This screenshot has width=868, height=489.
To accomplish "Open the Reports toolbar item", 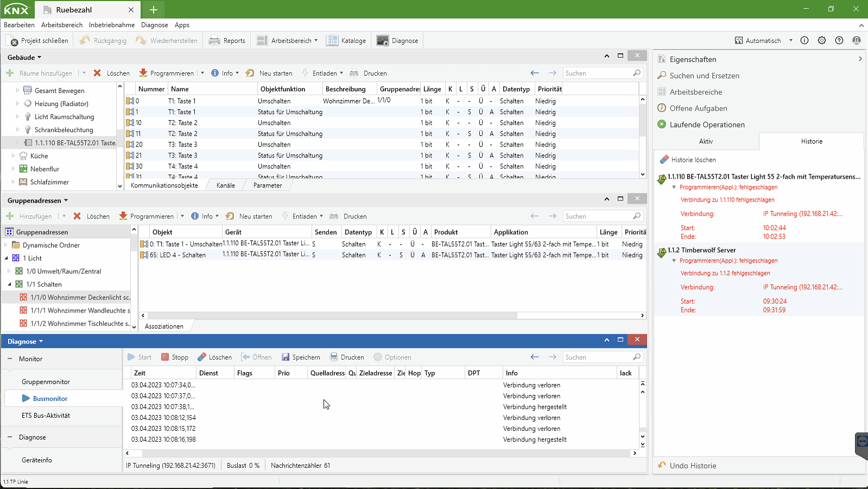I will [227, 41].
